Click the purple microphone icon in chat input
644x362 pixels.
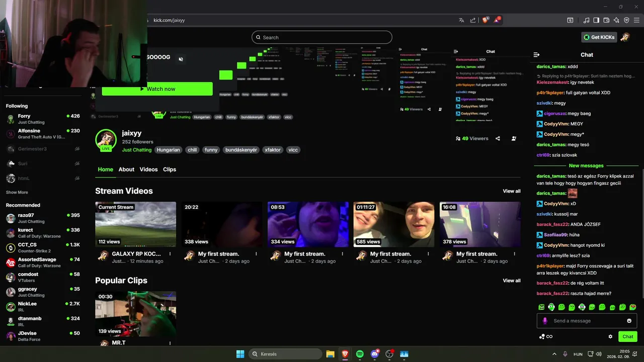544,321
